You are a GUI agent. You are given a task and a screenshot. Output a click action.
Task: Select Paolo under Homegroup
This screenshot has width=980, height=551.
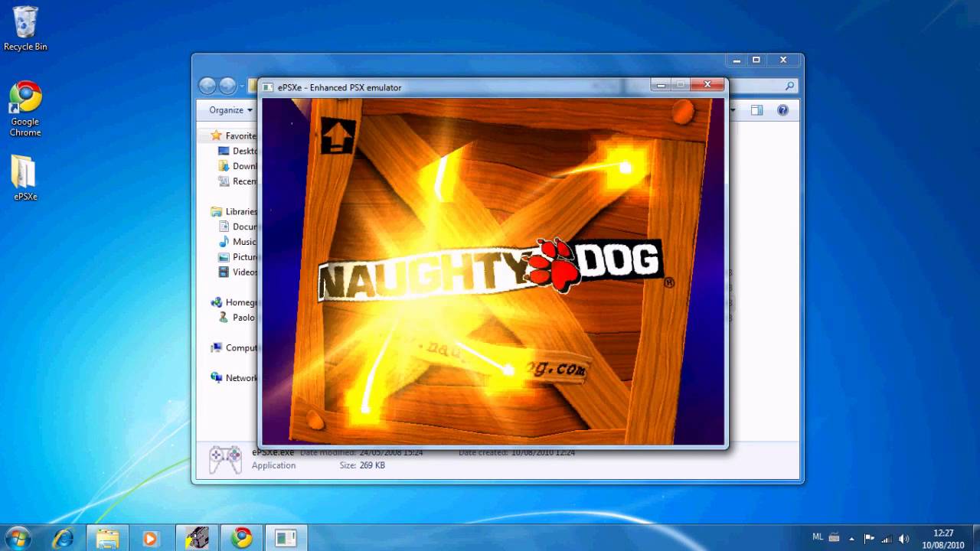pyautogui.click(x=238, y=318)
